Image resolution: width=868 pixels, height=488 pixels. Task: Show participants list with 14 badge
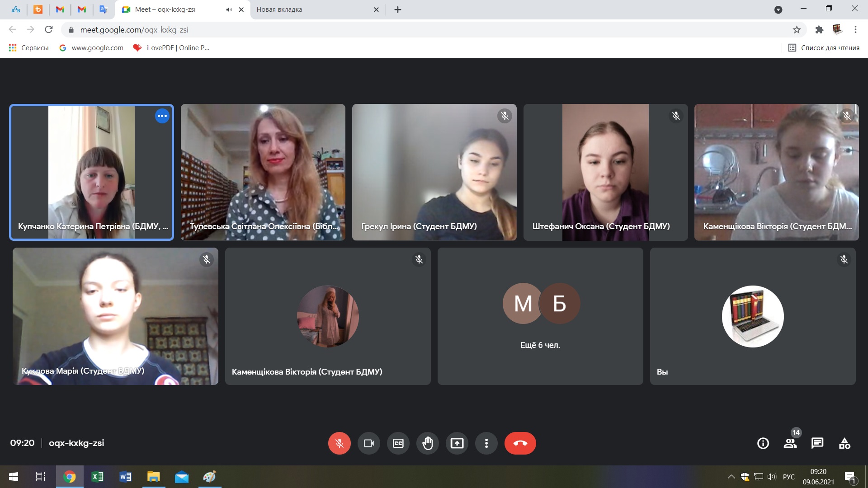790,443
